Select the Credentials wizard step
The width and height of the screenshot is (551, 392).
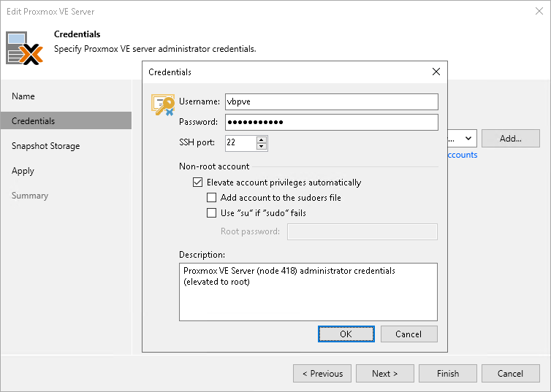coord(66,120)
